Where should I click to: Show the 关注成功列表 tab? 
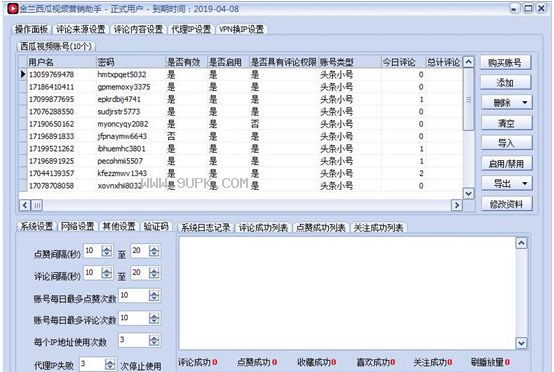[x=379, y=228]
